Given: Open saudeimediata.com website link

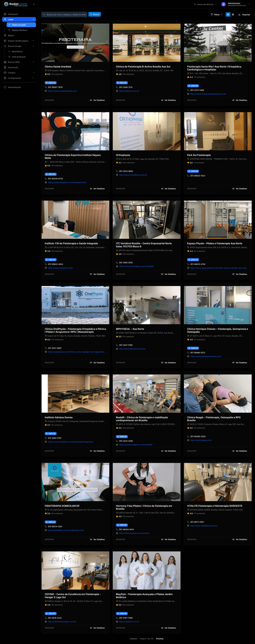Looking at the screenshot, I should click(62, 91).
